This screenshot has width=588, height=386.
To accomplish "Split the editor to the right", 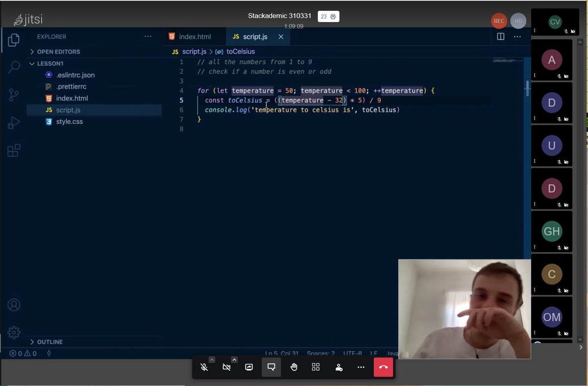I will [x=501, y=36].
